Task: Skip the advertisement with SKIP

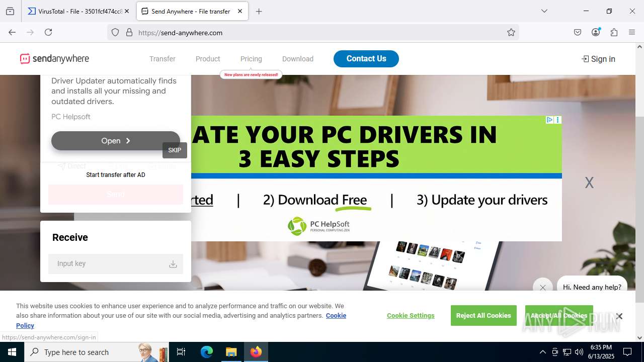Action: tap(175, 150)
